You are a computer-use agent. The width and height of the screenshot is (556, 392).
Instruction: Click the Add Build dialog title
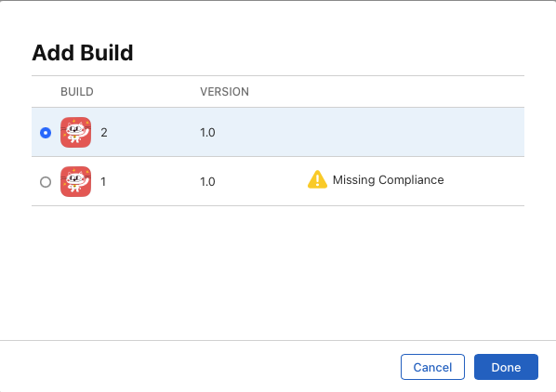pos(83,53)
